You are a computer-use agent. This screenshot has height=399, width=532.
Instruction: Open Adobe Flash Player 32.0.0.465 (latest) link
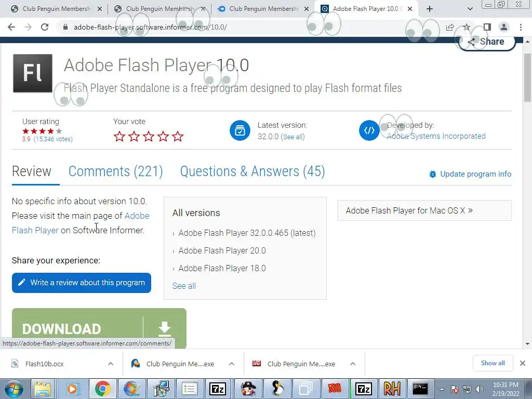(247, 233)
